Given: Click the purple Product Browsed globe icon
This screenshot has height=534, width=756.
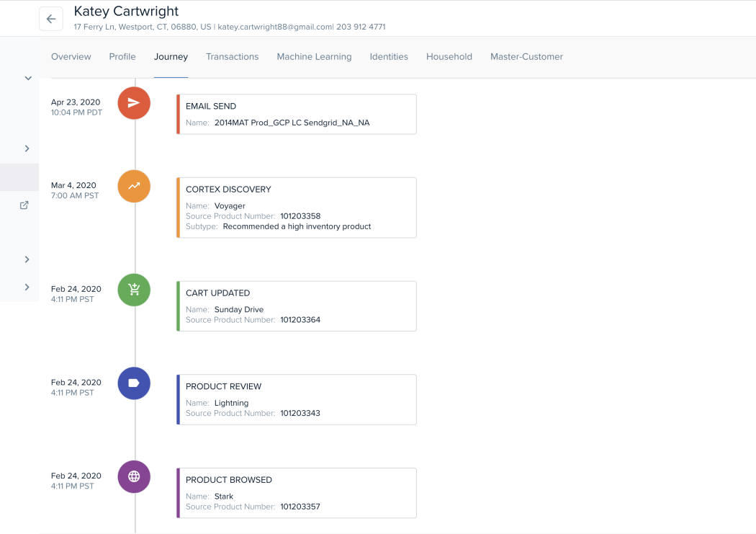Looking at the screenshot, I should (x=134, y=476).
